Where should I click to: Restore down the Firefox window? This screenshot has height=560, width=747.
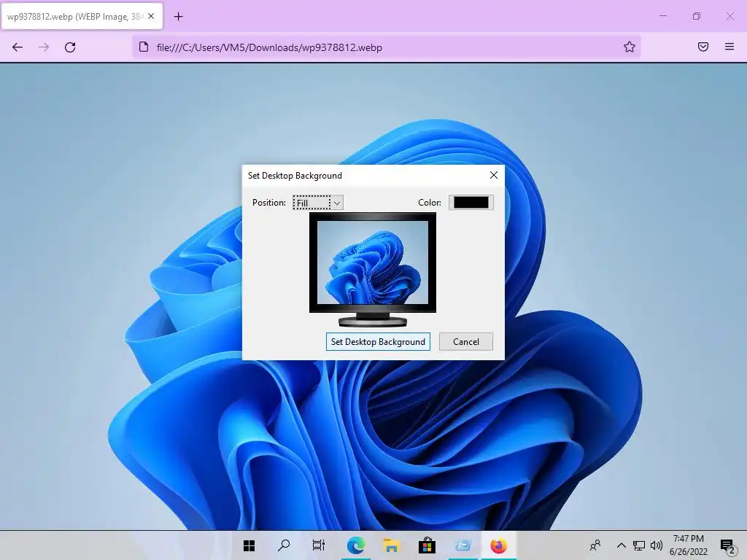click(x=697, y=16)
